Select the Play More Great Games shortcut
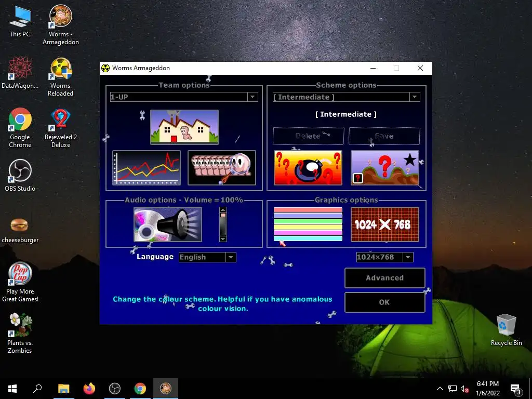 click(20, 282)
